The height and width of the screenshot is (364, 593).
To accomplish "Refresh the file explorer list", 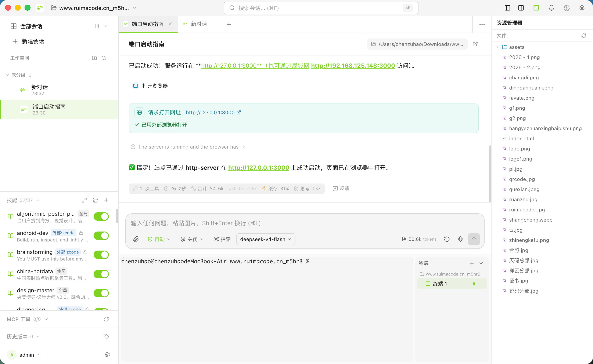I will 584,36.
